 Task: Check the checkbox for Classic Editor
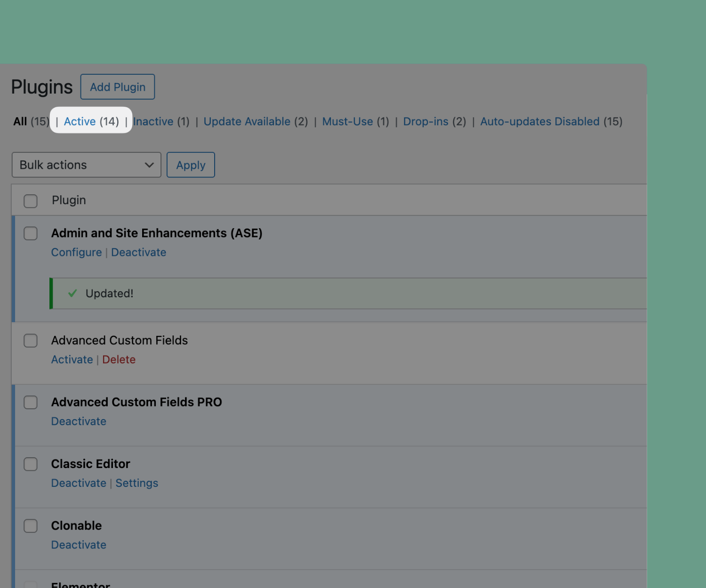click(30, 464)
